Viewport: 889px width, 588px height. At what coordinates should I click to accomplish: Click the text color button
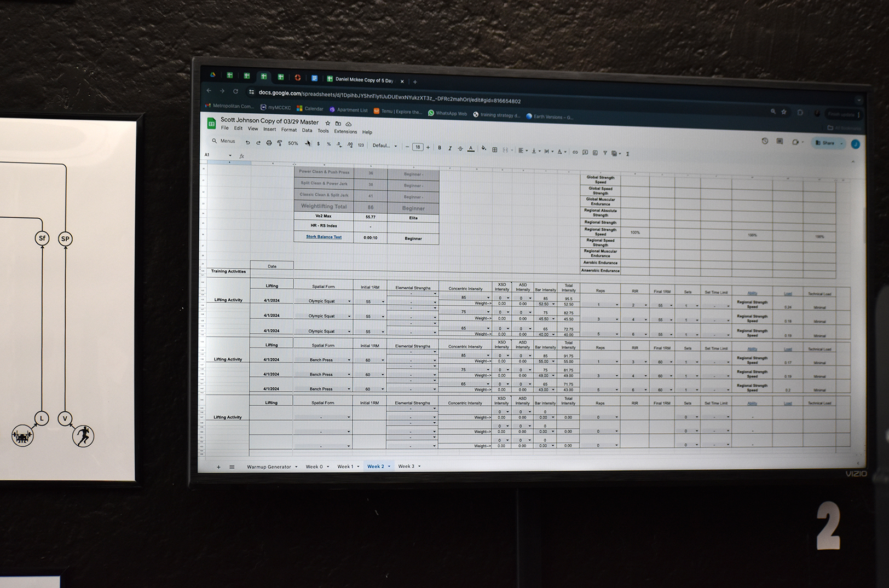coord(471,149)
